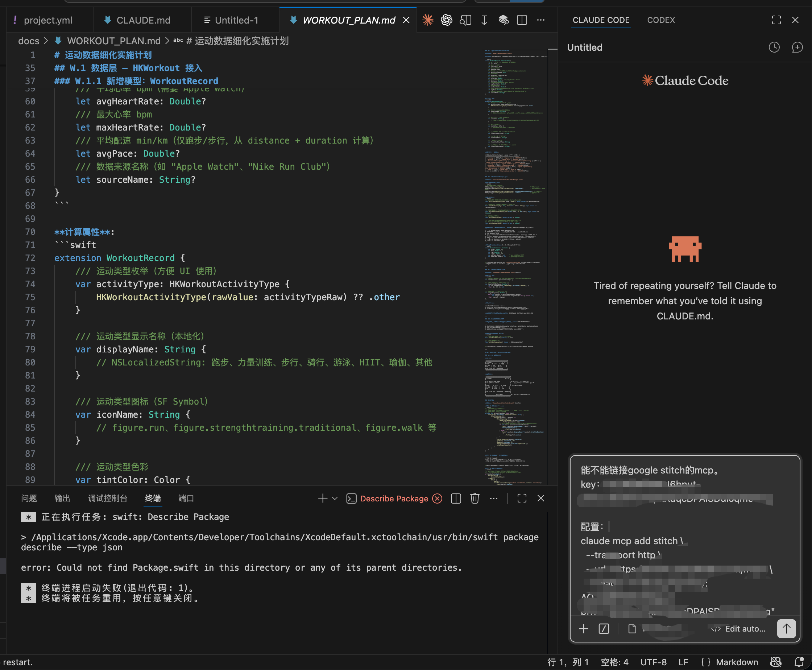Click the 'Untitled' session title

585,47
